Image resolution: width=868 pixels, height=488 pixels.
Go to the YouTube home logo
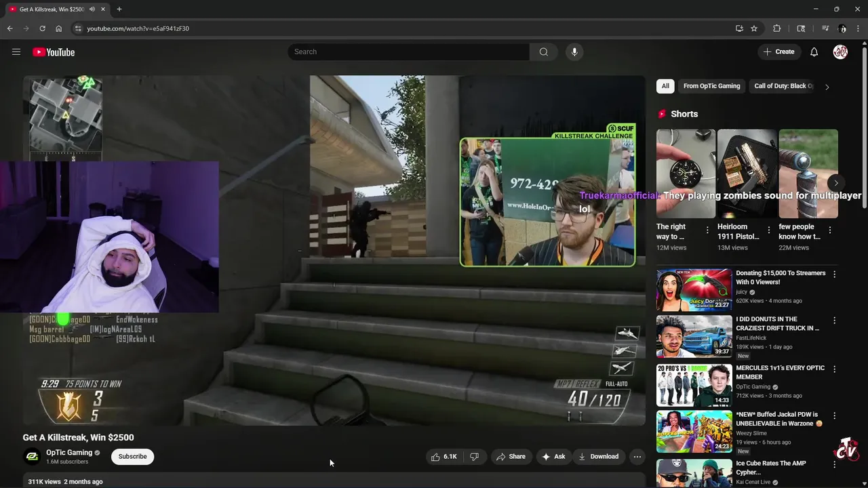pos(54,52)
